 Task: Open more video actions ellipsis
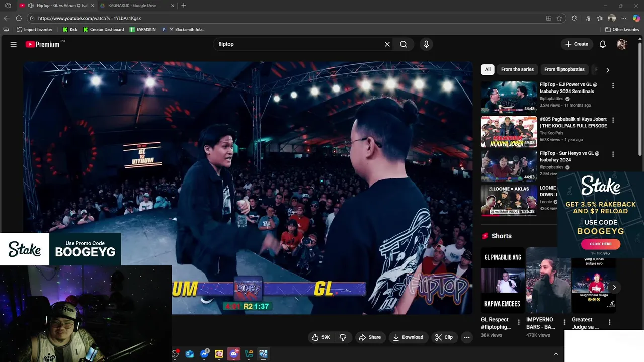(x=467, y=337)
